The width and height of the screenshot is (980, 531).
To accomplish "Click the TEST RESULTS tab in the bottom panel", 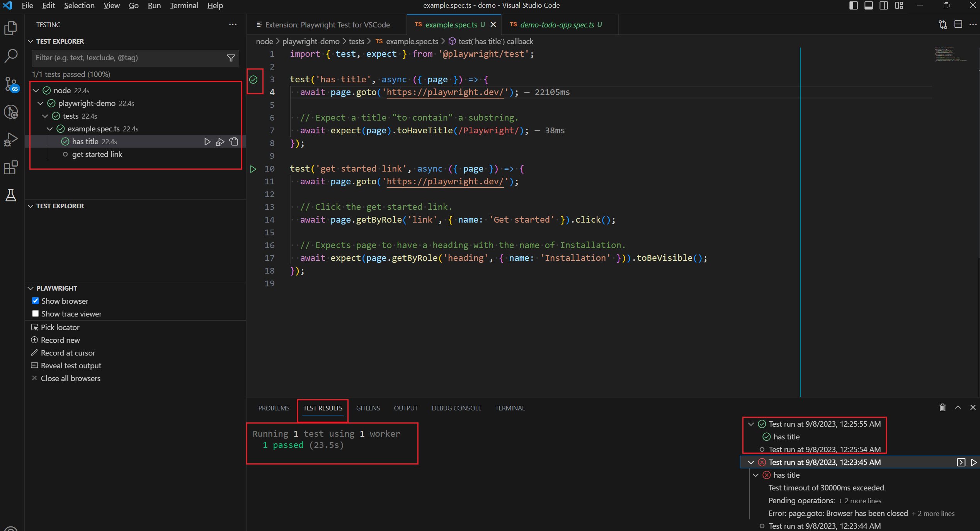I will (323, 408).
